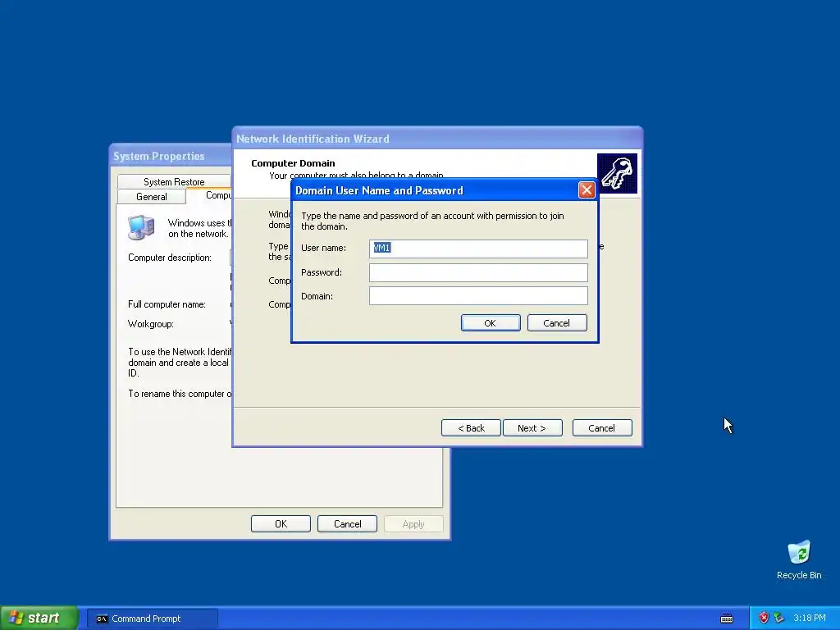Switch to the System Restore tab
Viewport: 840px width, 630px height.
pos(174,181)
